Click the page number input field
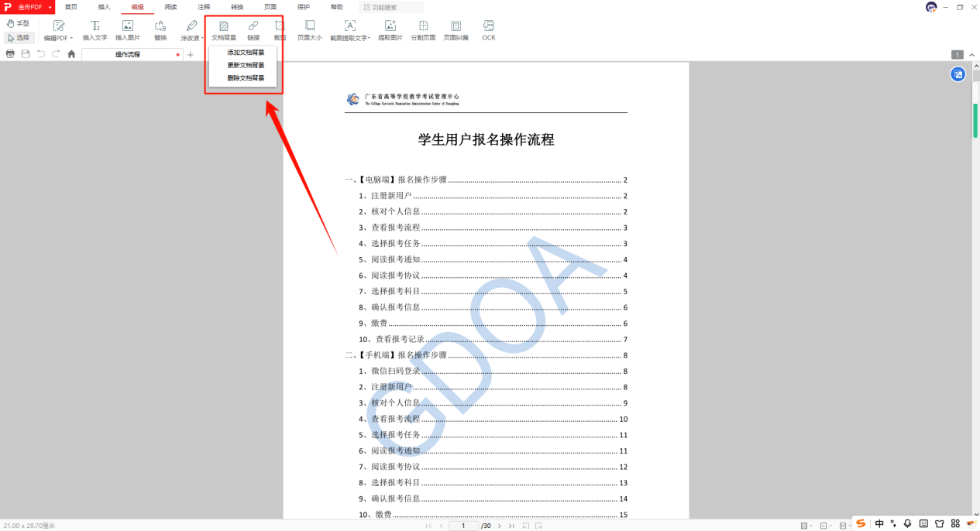 [463, 525]
